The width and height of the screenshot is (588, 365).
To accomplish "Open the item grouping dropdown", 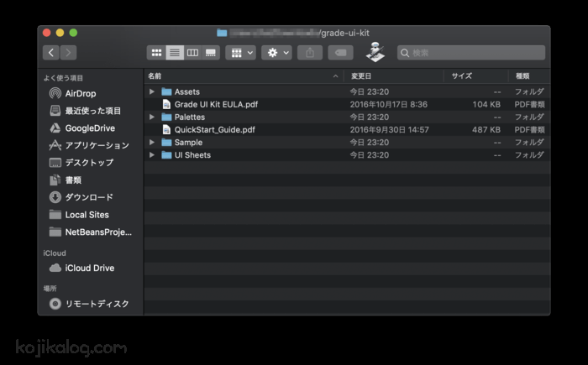I will [241, 53].
